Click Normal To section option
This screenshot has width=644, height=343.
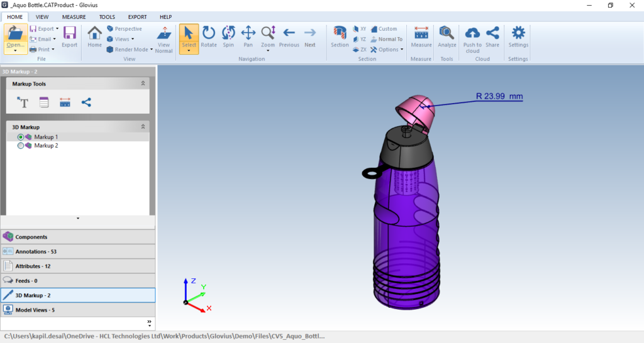point(387,39)
